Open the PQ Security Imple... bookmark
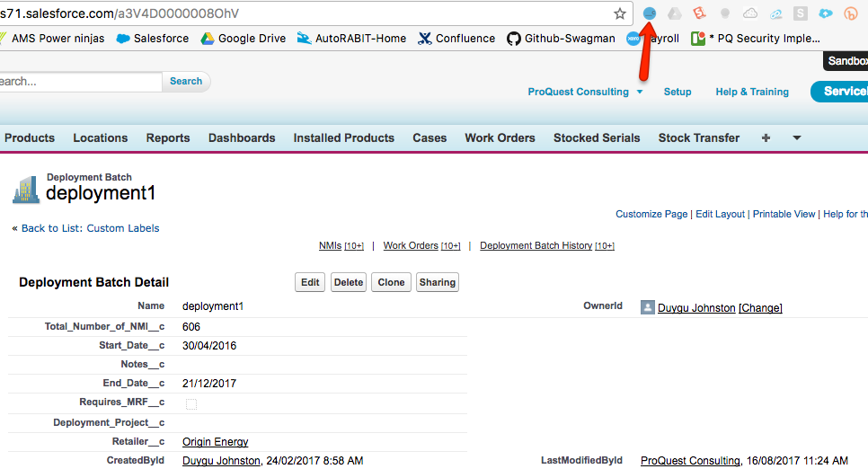This screenshot has height=469, width=868. coord(756,39)
